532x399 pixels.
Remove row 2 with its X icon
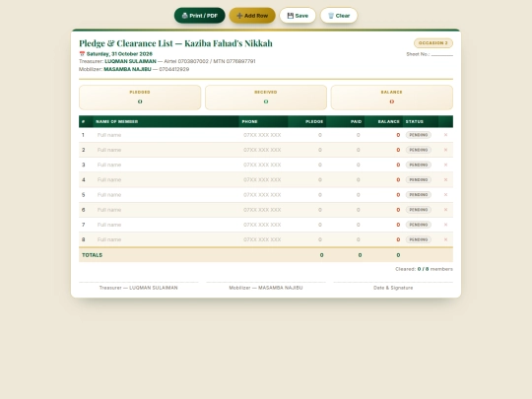click(446, 150)
